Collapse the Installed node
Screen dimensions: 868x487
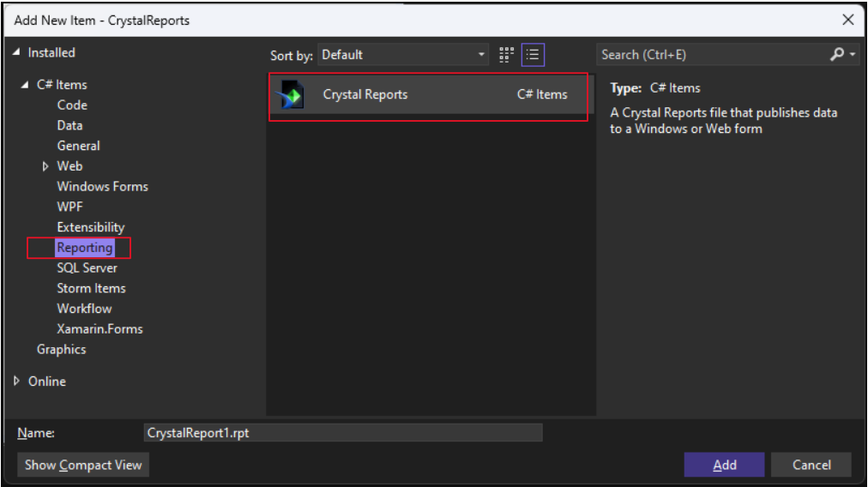16,52
